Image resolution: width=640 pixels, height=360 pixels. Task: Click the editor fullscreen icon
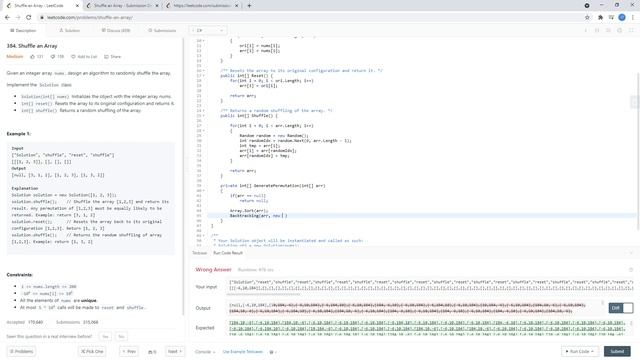631,31
